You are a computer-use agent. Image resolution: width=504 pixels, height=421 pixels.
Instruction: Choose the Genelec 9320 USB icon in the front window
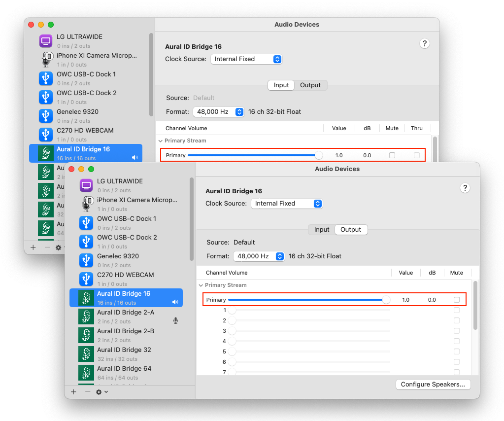[86, 260]
